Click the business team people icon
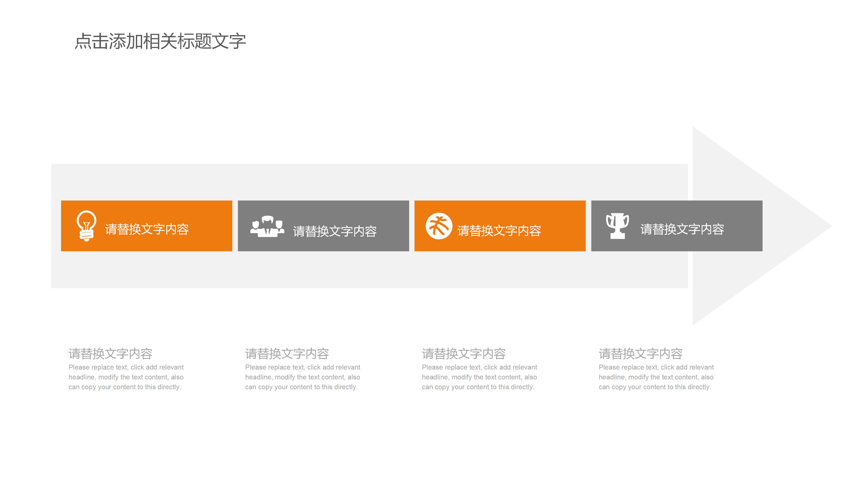This screenshot has width=868, height=488. tap(267, 226)
